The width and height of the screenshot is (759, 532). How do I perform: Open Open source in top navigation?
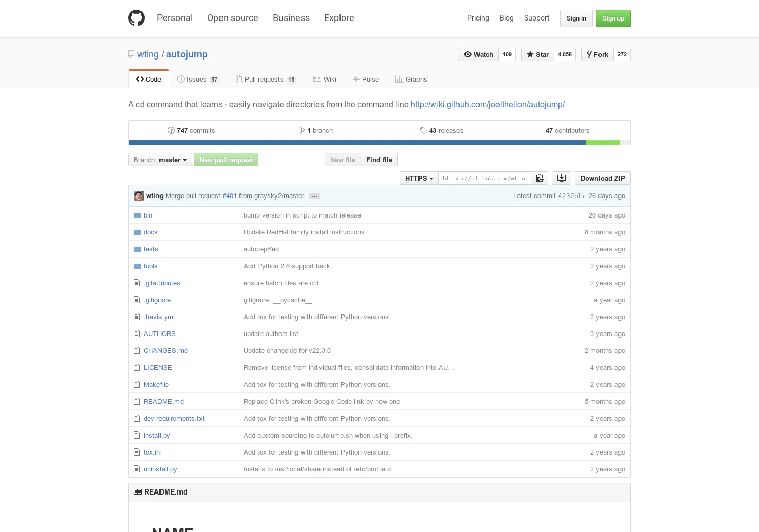(233, 18)
